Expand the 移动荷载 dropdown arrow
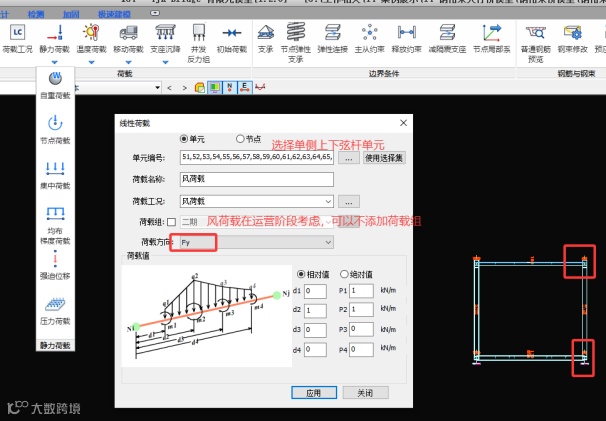Screen dimensions: 606x421 tap(129, 62)
